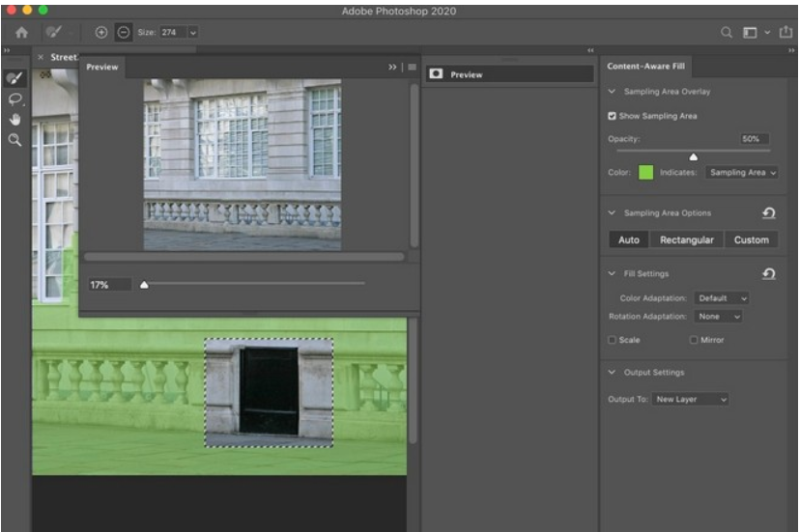Click the Share icon at top right
800x532 pixels.
point(786,32)
